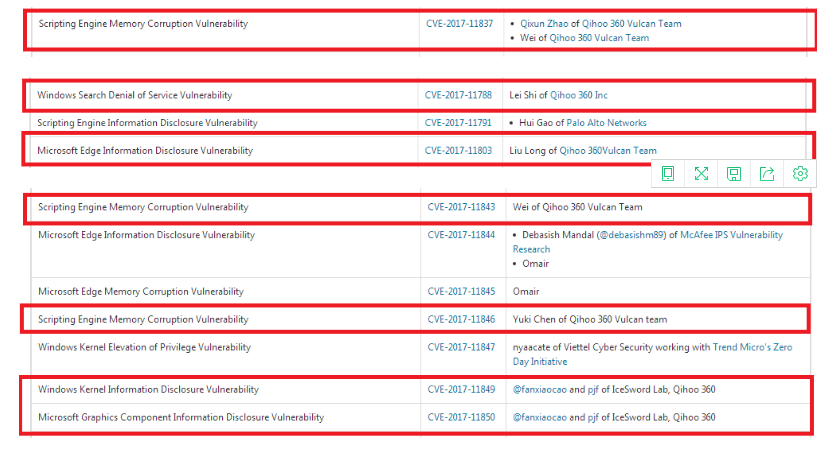
Task: Select 'Windows Kernel Information Disclosure Vulnerability' text
Action: pos(148,389)
